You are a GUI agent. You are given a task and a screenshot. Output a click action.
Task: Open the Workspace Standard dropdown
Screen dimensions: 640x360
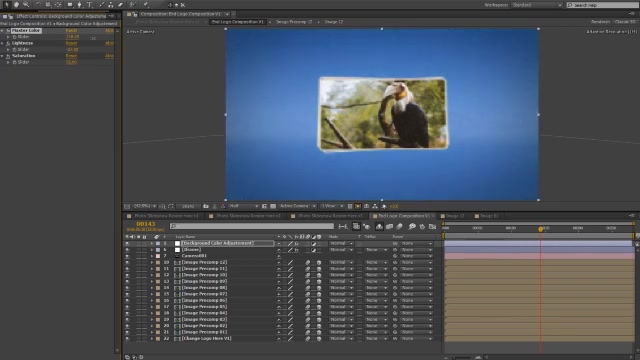[x=537, y=5]
